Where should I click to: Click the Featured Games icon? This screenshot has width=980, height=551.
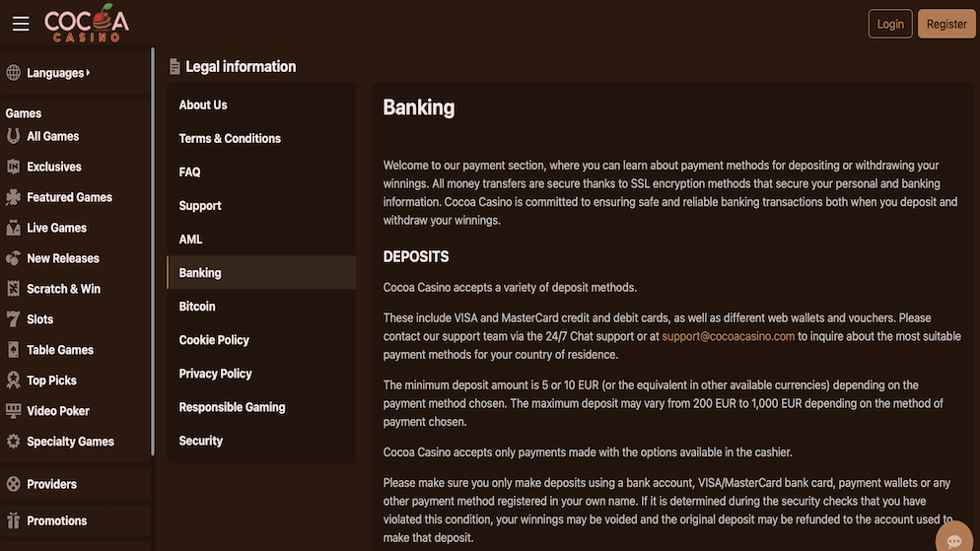click(x=14, y=197)
